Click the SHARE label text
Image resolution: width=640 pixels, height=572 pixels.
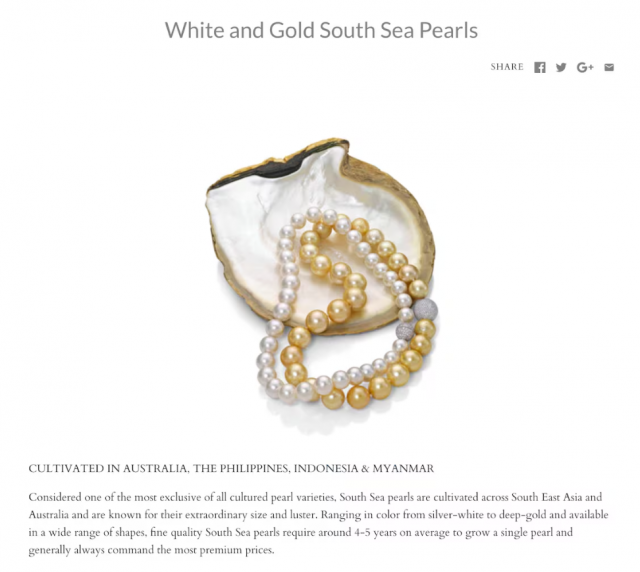click(507, 67)
